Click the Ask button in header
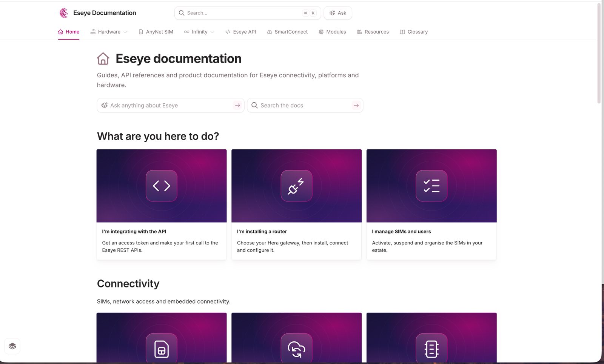This screenshot has width=604, height=364. (338, 13)
